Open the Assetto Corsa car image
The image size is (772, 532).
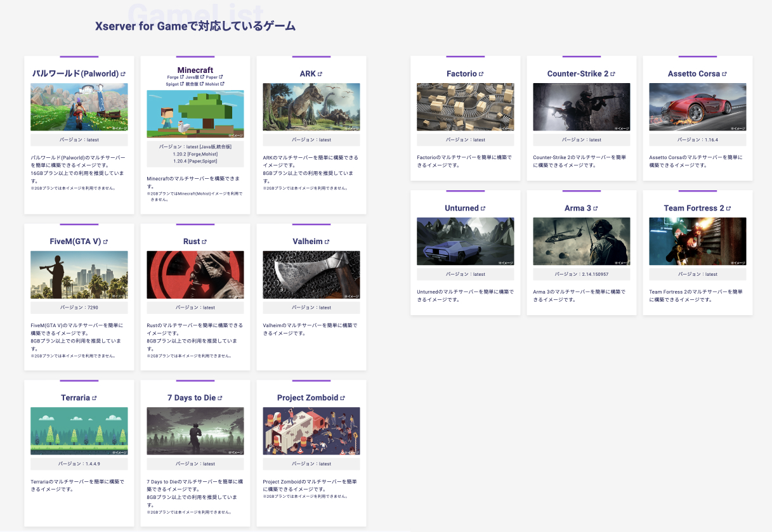point(697,107)
